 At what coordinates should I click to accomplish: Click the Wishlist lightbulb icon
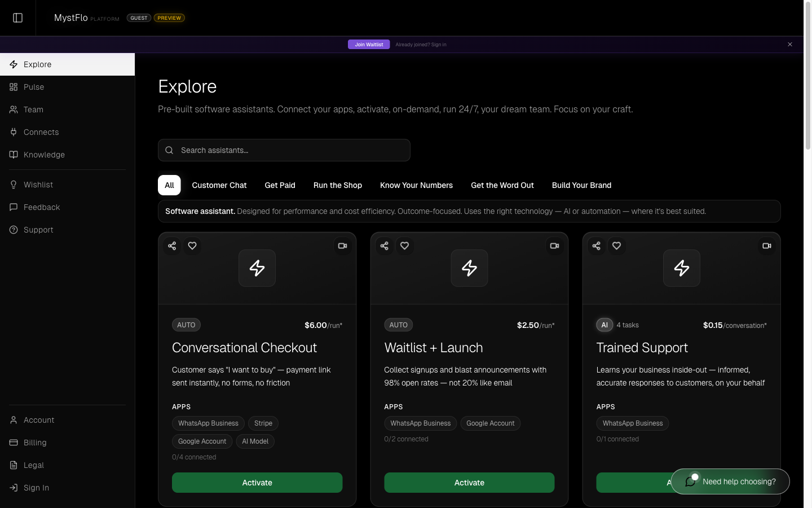tap(14, 185)
